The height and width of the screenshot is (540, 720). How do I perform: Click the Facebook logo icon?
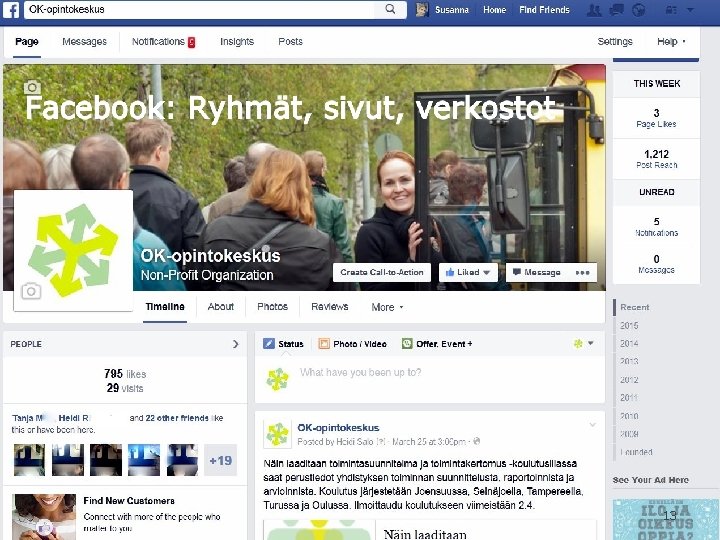click(11, 10)
